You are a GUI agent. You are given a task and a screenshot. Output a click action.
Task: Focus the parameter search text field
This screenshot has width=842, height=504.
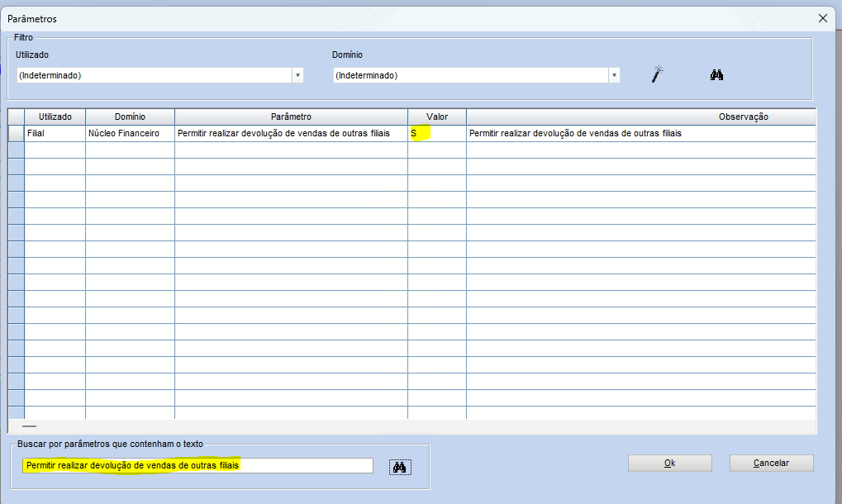[x=197, y=466]
